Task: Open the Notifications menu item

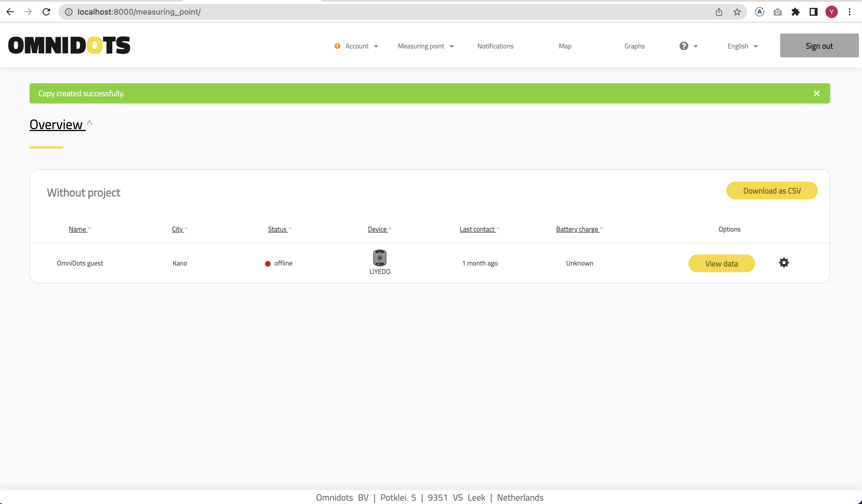Action: coord(495,46)
